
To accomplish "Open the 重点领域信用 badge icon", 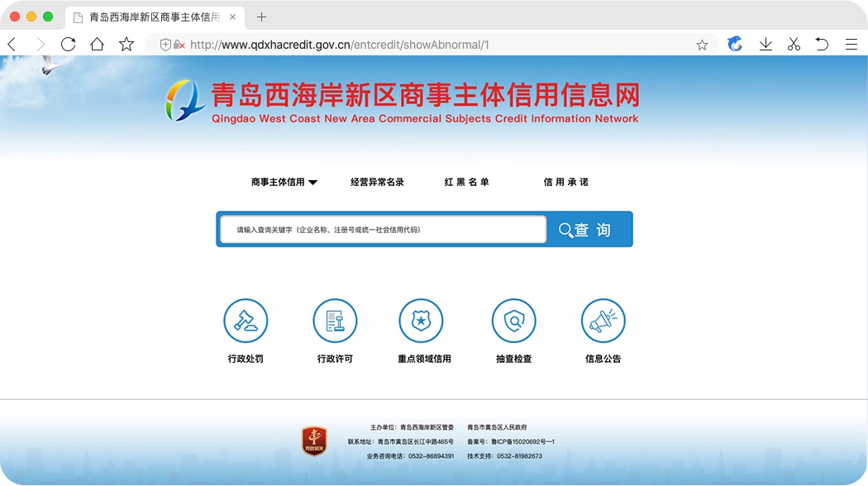I will (421, 321).
